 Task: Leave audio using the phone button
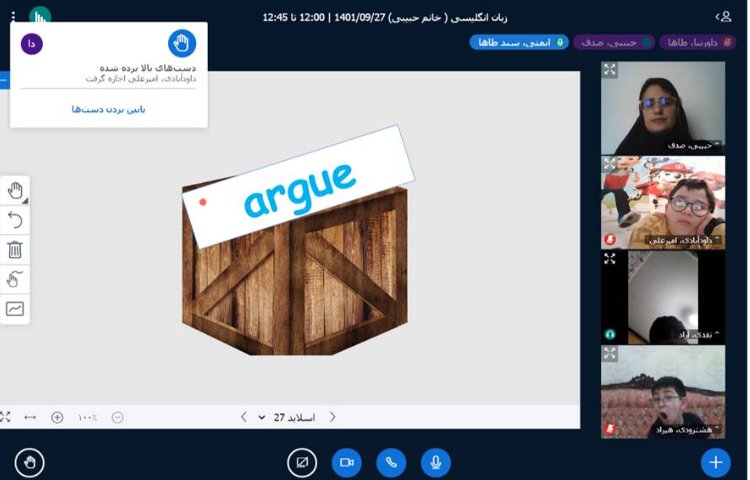point(391,461)
